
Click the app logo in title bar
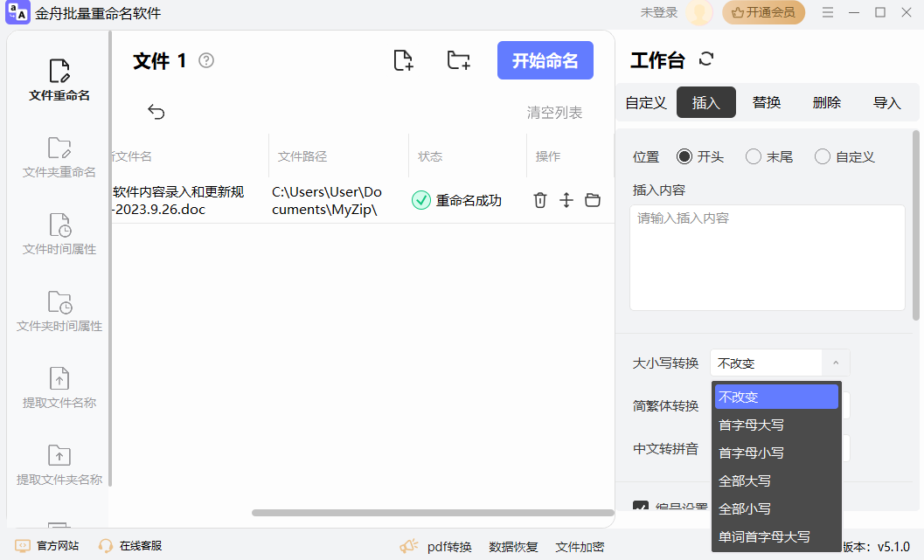[17, 12]
